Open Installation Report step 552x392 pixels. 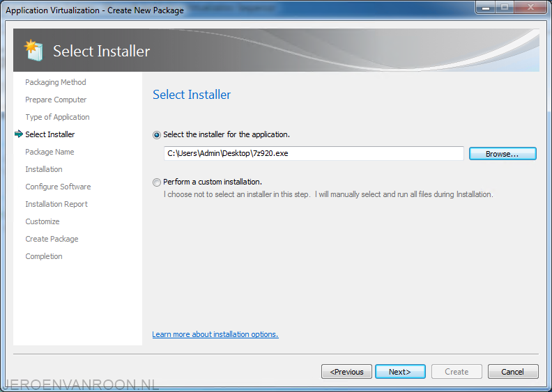point(56,204)
